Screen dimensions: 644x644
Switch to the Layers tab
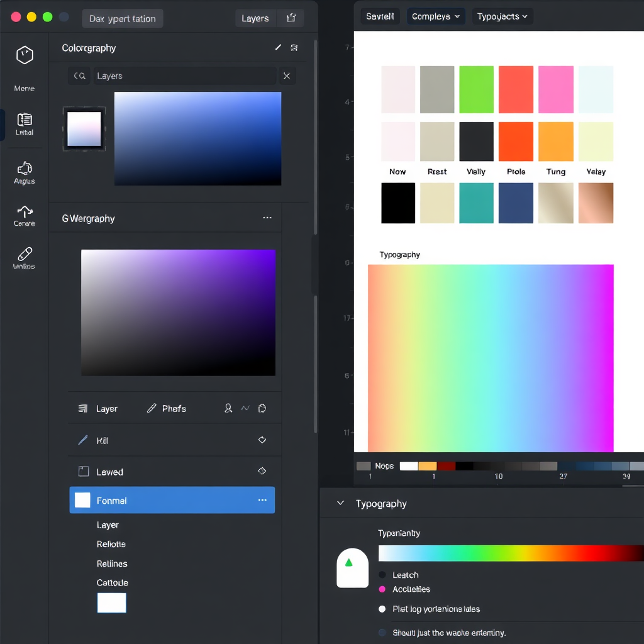[x=255, y=18]
